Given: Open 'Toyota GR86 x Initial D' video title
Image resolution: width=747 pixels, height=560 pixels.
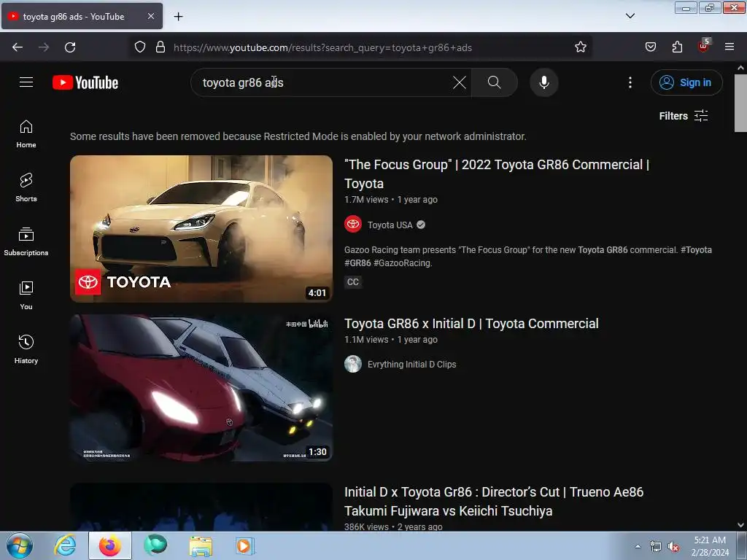Looking at the screenshot, I should [471, 323].
